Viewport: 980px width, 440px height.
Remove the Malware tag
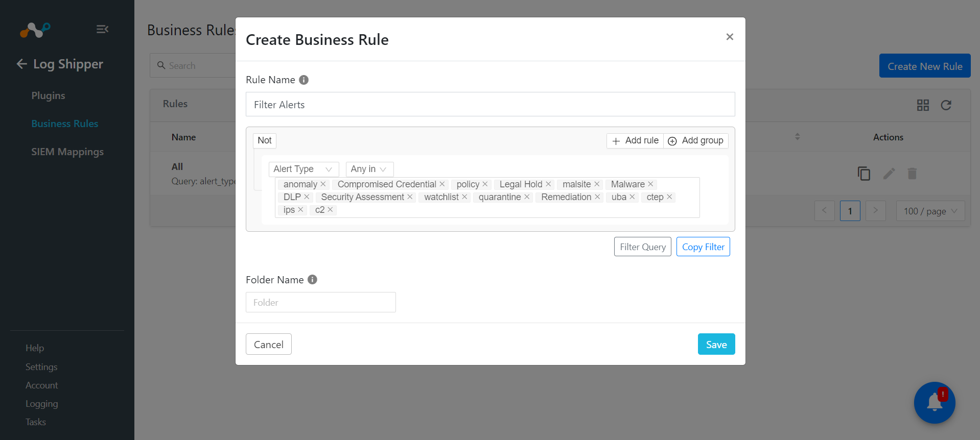650,184
